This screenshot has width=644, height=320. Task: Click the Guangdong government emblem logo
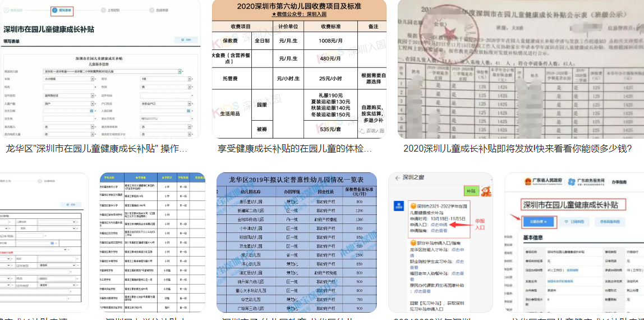tap(528, 181)
